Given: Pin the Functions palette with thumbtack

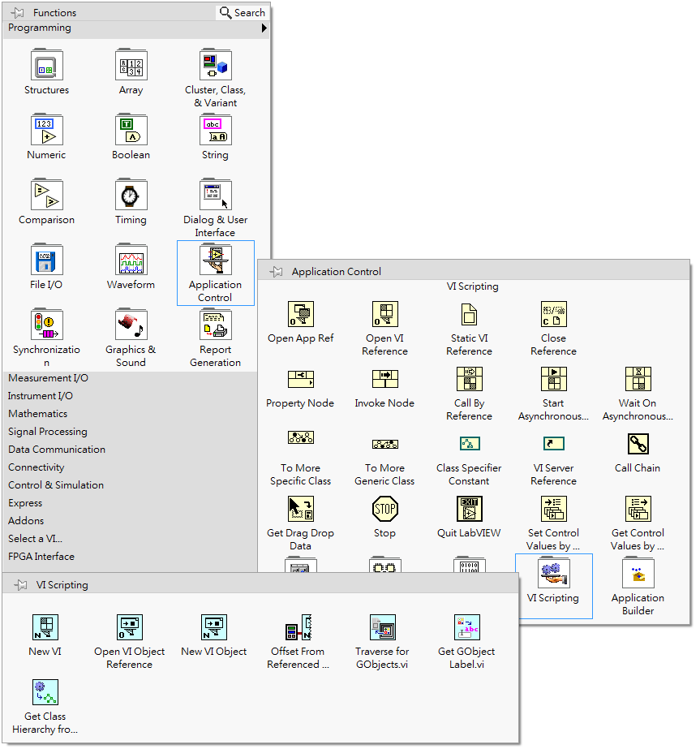Looking at the screenshot, I should pyautogui.click(x=17, y=13).
